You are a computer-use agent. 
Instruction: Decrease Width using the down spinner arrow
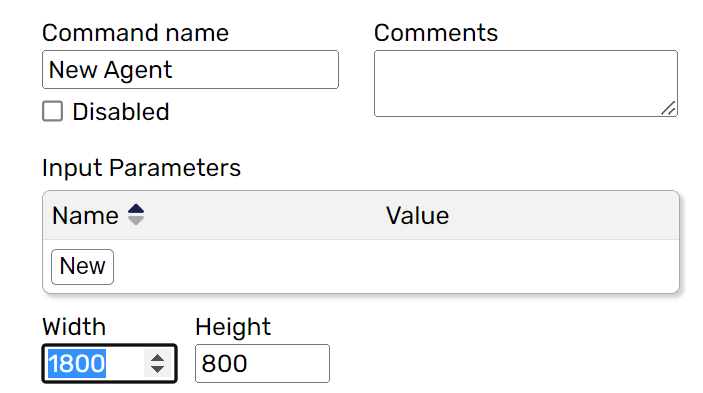[x=157, y=369]
